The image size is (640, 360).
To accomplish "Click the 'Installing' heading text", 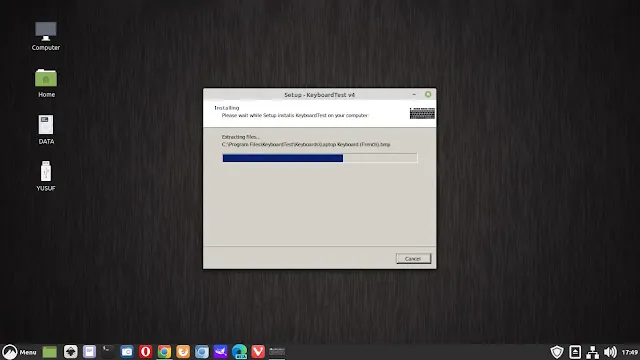I will pos(227,108).
